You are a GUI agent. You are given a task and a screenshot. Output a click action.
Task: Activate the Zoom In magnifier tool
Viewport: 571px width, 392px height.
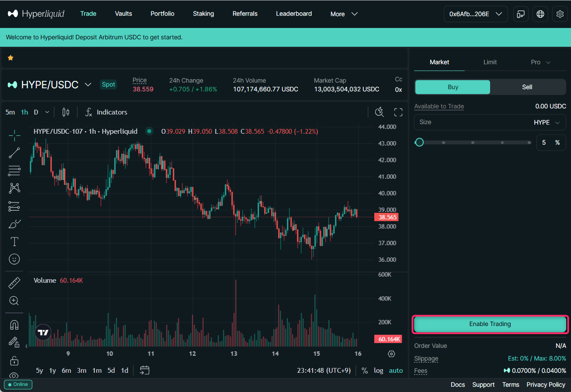(14, 301)
